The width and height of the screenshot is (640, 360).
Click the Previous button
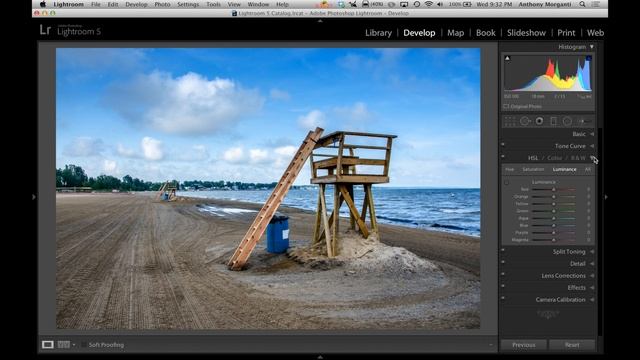pyautogui.click(x=524, y=345)
